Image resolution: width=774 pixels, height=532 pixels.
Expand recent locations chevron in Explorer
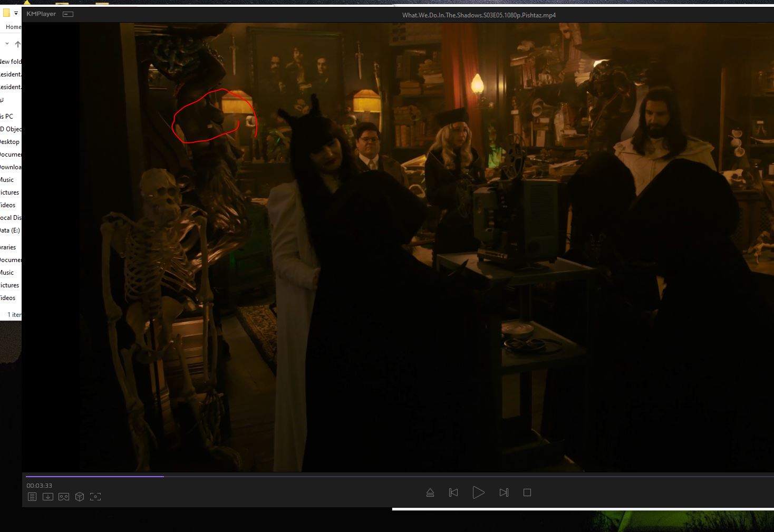tap(7, 44)
